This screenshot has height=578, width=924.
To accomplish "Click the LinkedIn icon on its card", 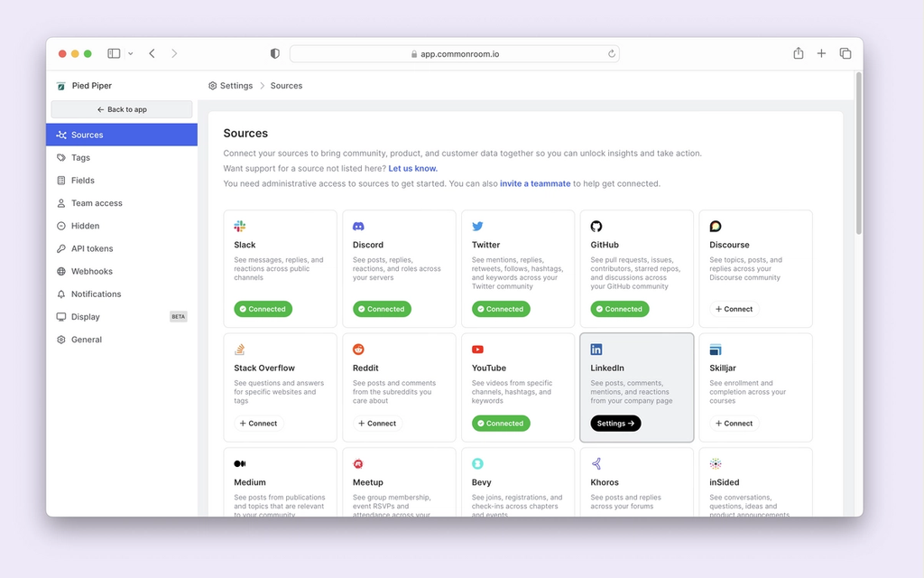I will 596,350.
